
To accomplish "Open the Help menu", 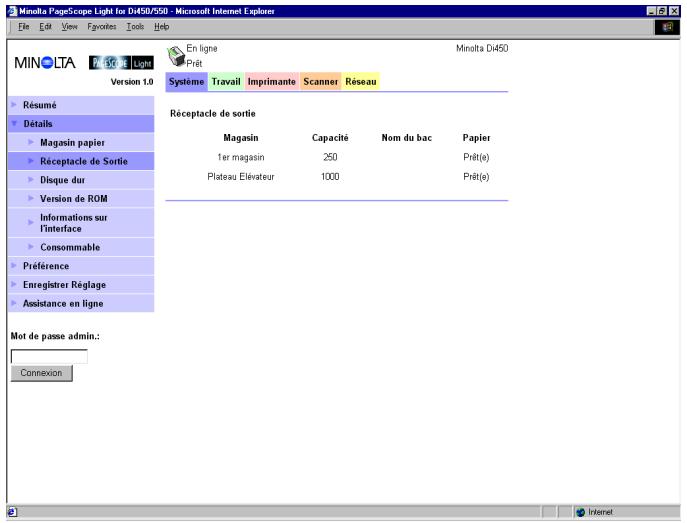I will click(161, 27).
